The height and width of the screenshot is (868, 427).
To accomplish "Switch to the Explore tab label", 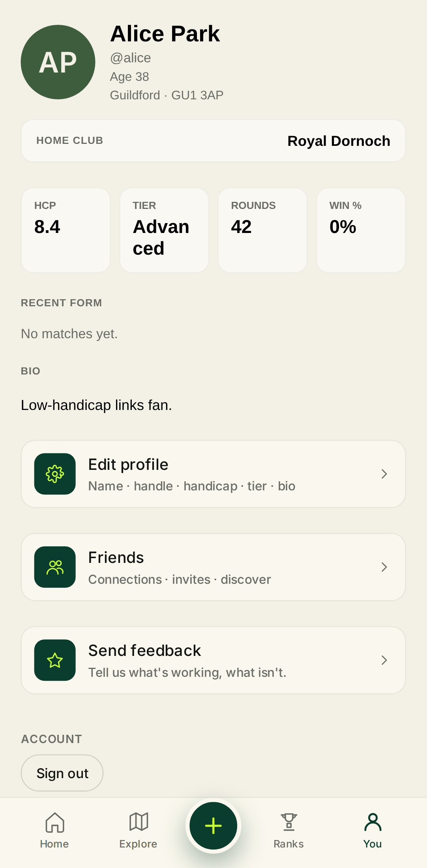I will pos(138,844).
